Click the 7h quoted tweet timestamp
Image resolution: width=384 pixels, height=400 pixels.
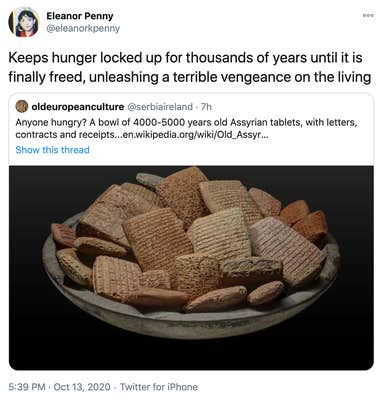pyautogui.click(x=206, y=107)
